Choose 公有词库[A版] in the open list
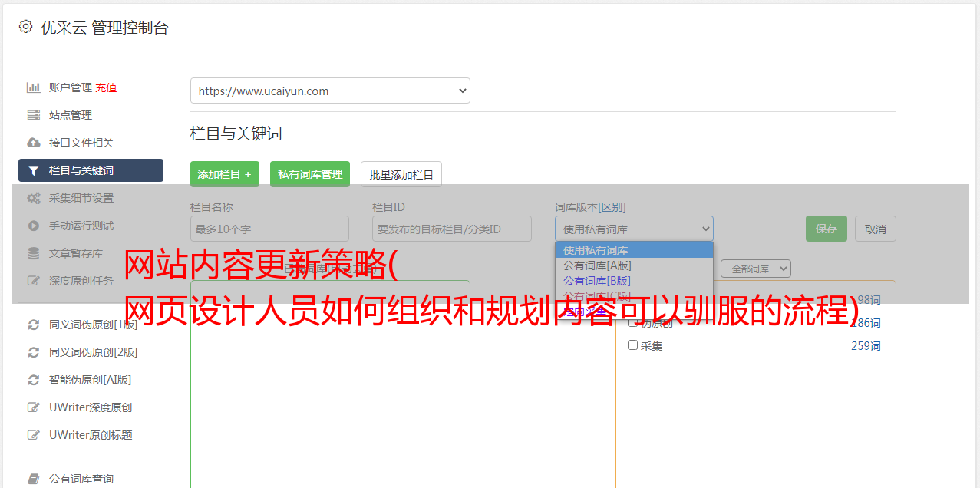This screenshot has height=488, width=980. pyautogui.click(x=634, y=265)
